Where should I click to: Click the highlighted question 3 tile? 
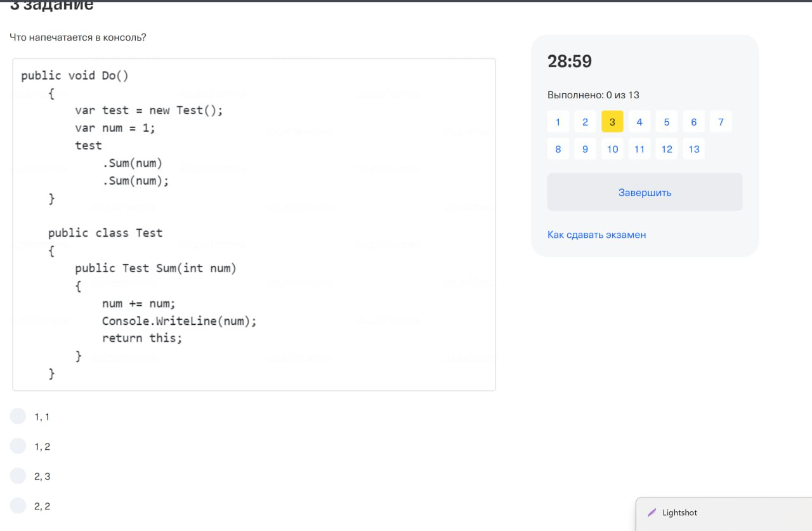click(612, 122)
